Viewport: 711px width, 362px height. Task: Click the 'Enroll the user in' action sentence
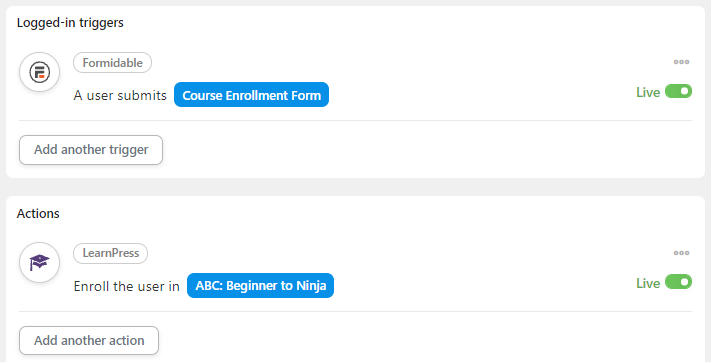pos(127,286)
